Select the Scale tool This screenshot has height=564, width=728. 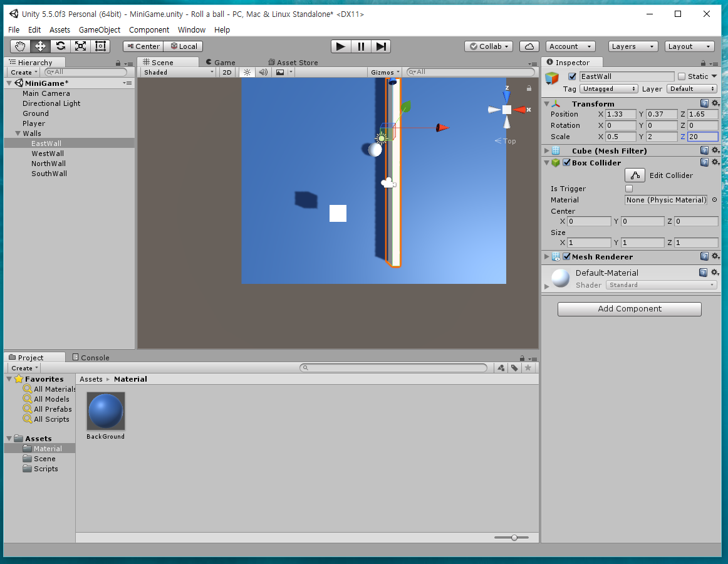[80, 46]
